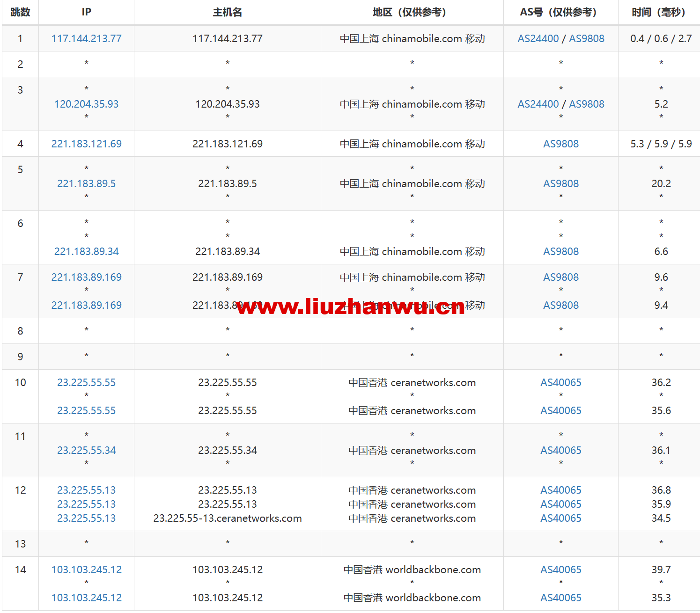Open IP link 23.225.55.13 with 36.8 ms

click(86, 490)
